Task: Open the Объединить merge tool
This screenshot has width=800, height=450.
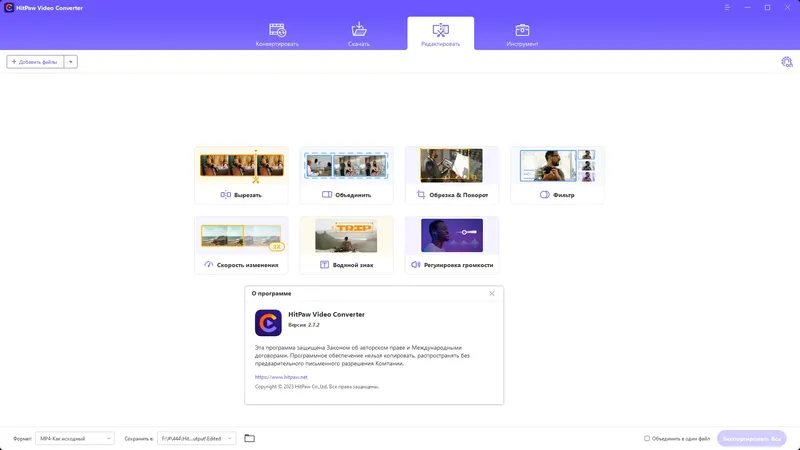Action: (x=346, y=175)
